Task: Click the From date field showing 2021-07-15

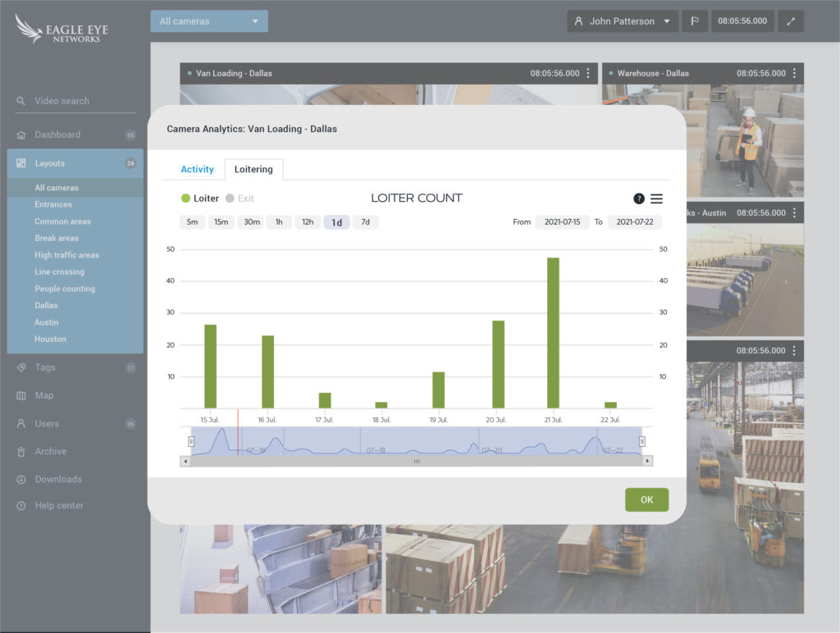Action: (x=563, y=221)
